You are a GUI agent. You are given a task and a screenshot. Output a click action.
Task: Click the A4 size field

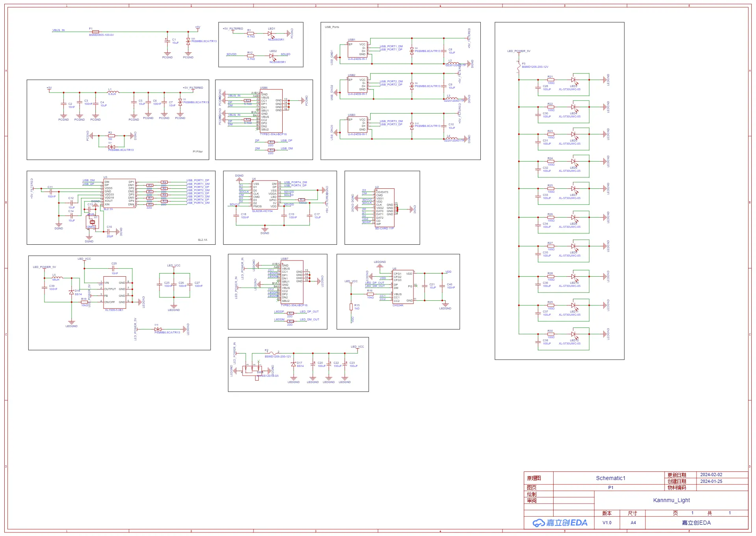633,523
